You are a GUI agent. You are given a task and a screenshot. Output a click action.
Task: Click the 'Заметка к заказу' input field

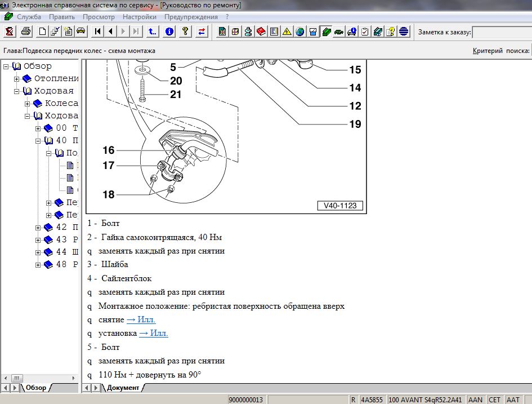(501, 32)
